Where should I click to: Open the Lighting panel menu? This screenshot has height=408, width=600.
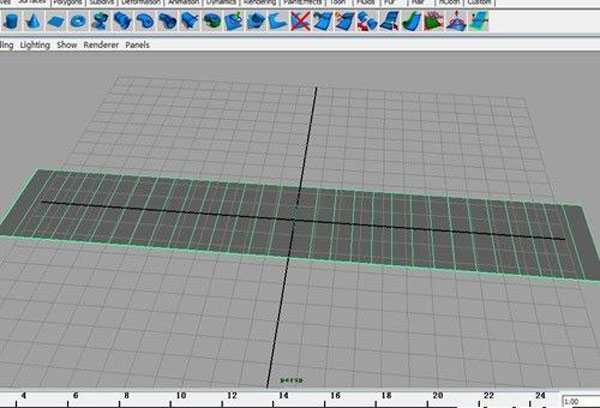pyautogui.click(x=35, y=45)
